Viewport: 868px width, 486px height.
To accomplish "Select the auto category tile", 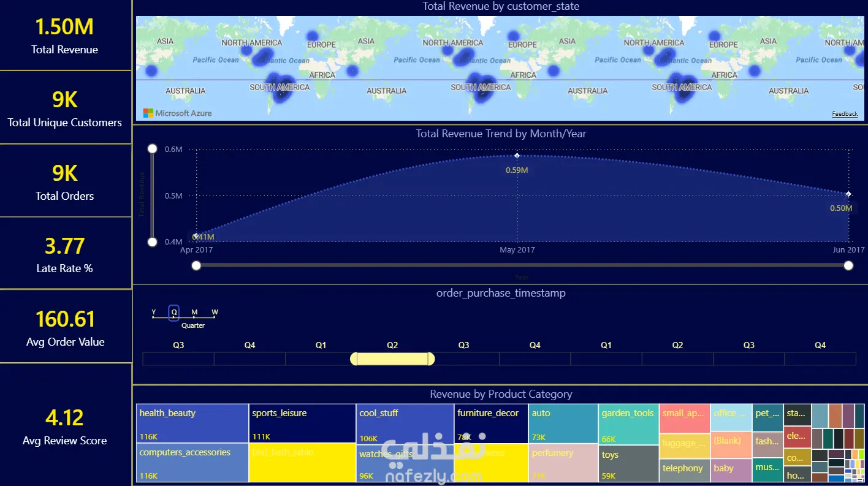I will (x=563, y=423).
